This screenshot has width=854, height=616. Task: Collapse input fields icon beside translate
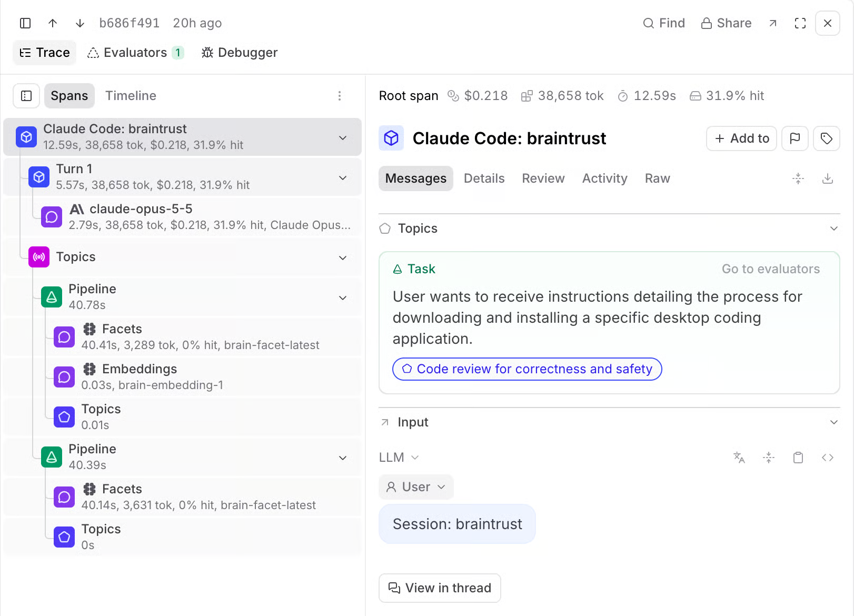[x=769, y=458]
